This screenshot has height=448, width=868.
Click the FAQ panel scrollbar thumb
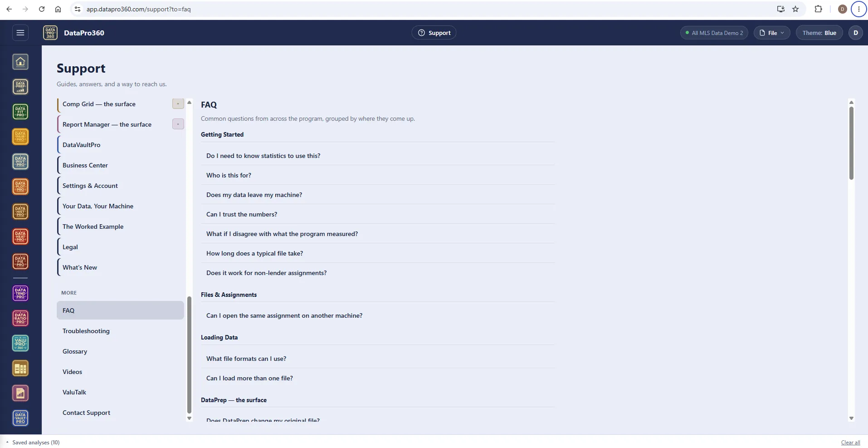(x=851, y=143)
